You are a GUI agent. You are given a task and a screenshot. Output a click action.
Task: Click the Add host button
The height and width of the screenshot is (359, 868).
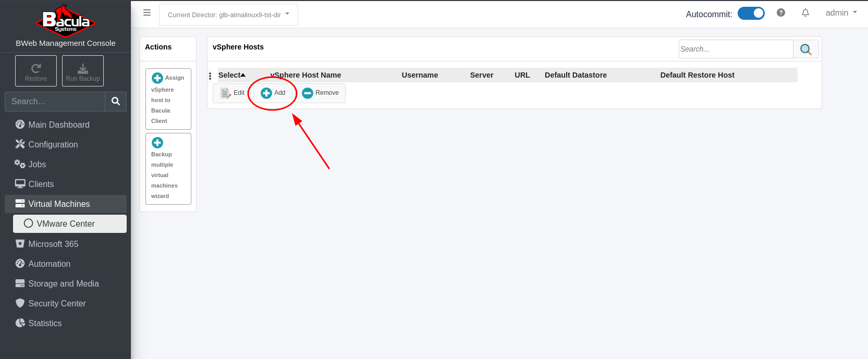273,93
